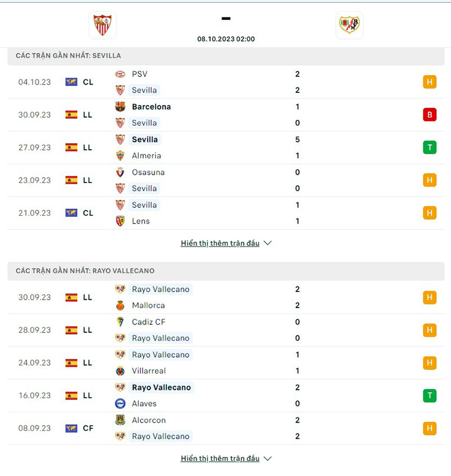
Task: Click the Almeria team logo
Action: (x=120, y=155)
